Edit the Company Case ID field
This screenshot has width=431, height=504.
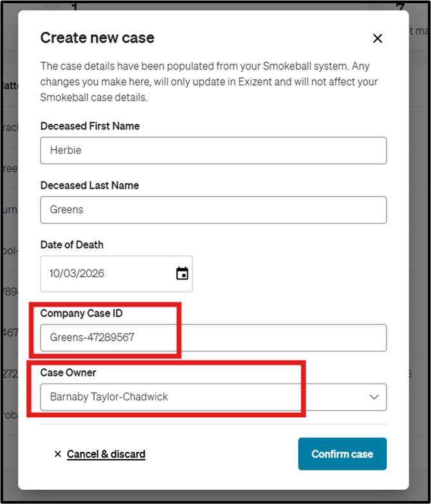click(x=213, y=337)
